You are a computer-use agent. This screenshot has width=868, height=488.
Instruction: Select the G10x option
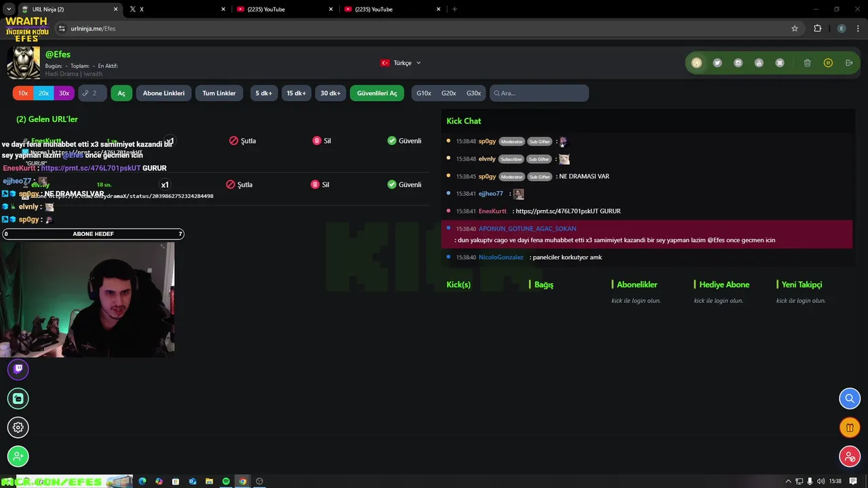[x=424, y=94]
